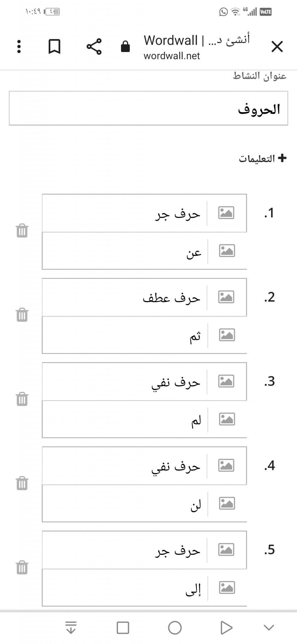Collapse the bottom navigation bar chevron
This screenshot has height=644, width=297.
pos(269,628)
